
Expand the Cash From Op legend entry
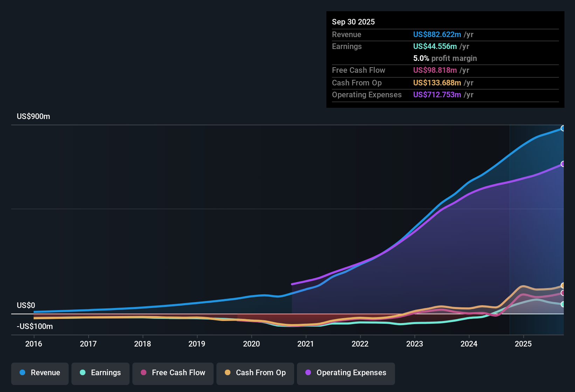[x=255, y=373]
